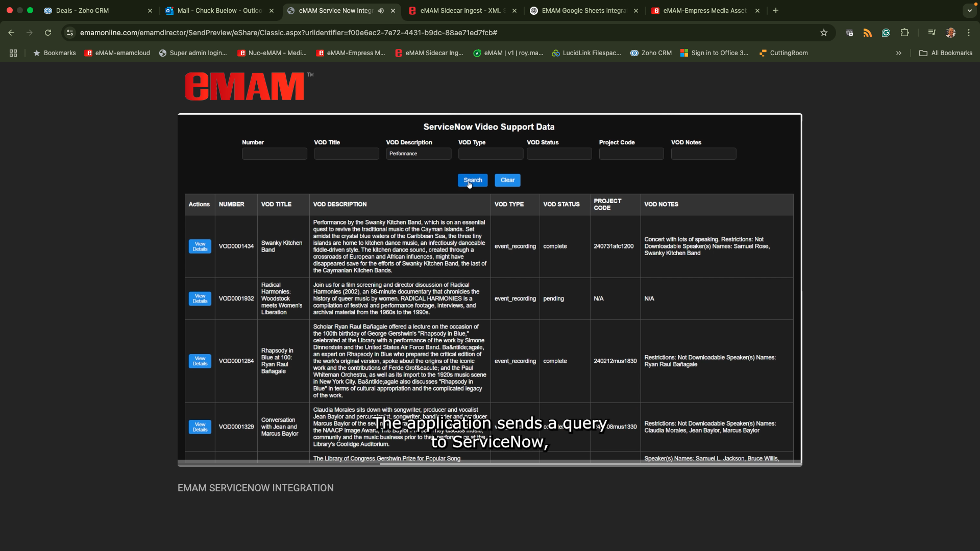This screenshot has width=980, height=551.
Task: Focus the VOD Status search field
Action: click(x=559, y=154)
